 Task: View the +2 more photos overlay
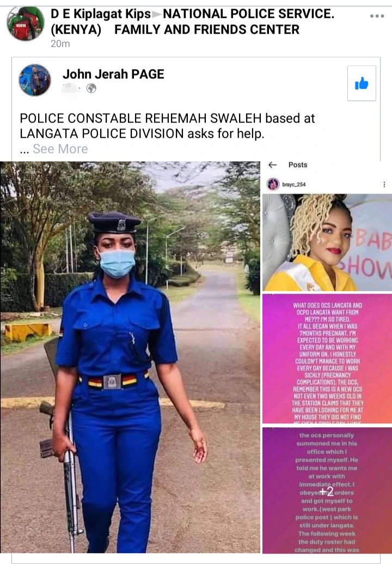327,490
